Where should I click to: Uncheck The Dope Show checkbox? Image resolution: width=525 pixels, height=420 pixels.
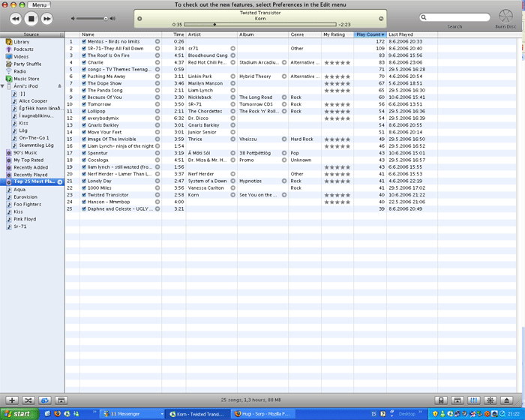pos(84,83)
